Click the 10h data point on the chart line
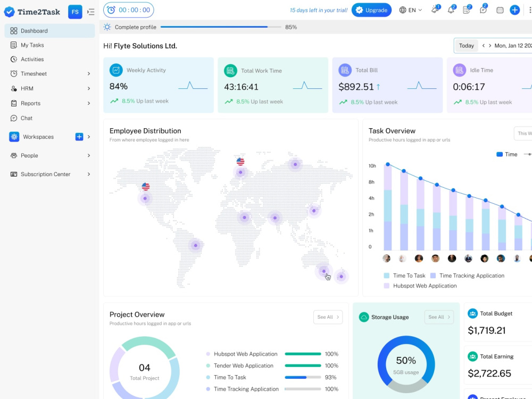Image resolution: width=532 pixels, height=399 pixels. pos(388,164)
